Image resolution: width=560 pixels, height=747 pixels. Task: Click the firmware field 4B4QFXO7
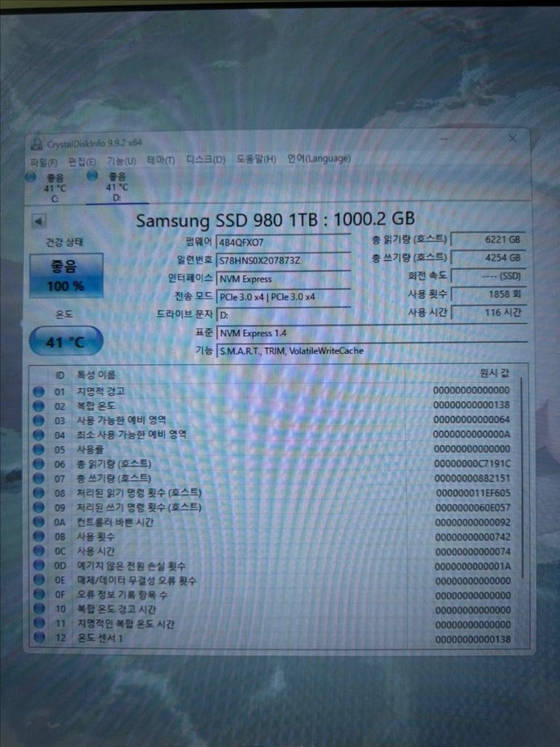[283, 242]
